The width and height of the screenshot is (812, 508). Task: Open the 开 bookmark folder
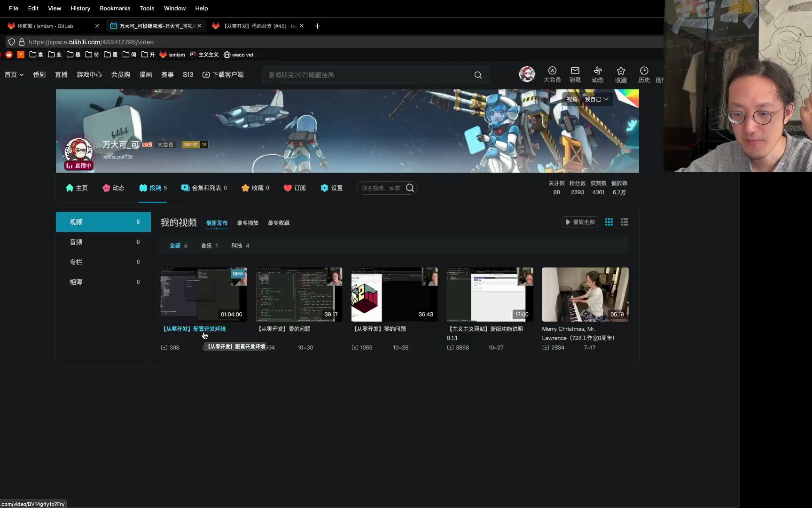pos(148,55)
